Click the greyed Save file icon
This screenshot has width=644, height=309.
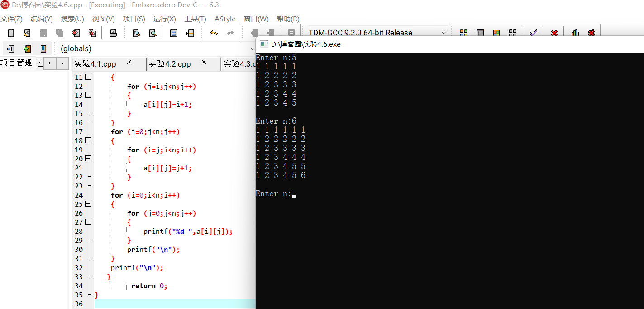click(x=43, y=33)
